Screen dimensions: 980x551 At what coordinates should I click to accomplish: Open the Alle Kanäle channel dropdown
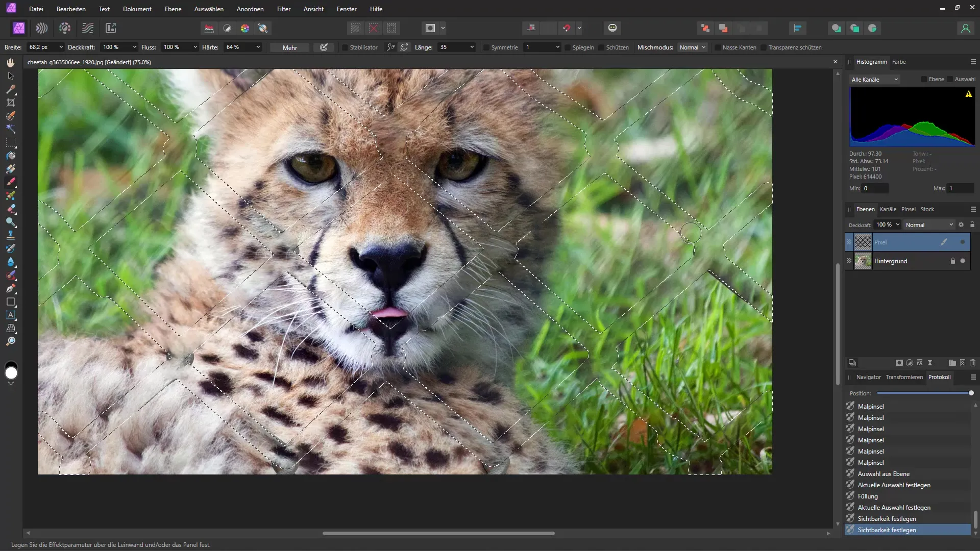point(875,80)
